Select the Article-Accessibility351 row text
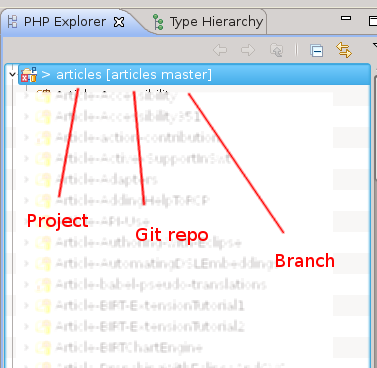Screen dimensions: 377x368 click(x=128, y=117)
